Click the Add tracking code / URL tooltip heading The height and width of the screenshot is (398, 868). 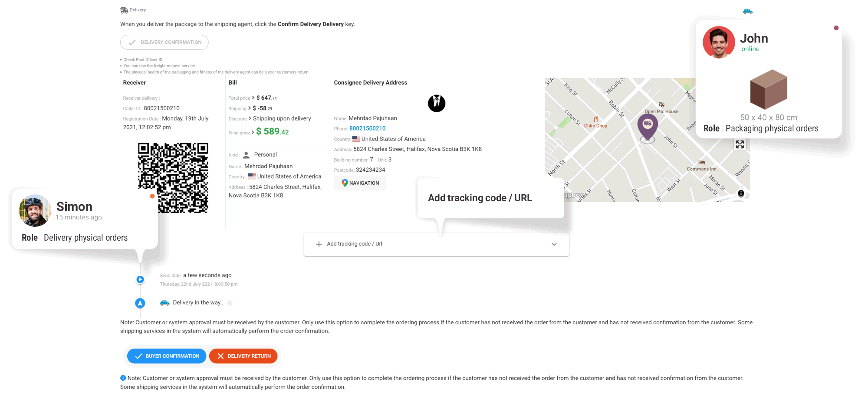click(x=480, y=198)
